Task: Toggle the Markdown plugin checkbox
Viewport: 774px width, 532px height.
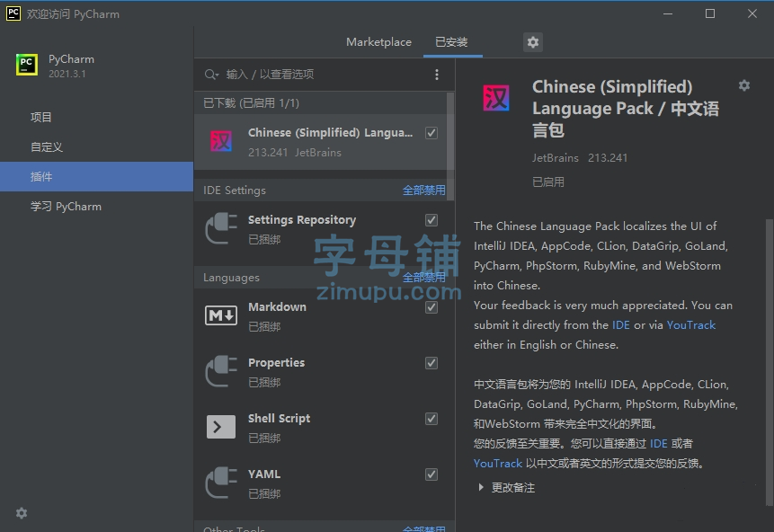Action: pos(431,307)
